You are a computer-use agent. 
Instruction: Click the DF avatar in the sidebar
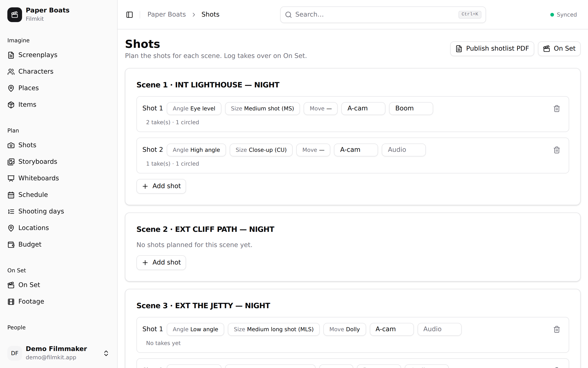pos(14,353)
